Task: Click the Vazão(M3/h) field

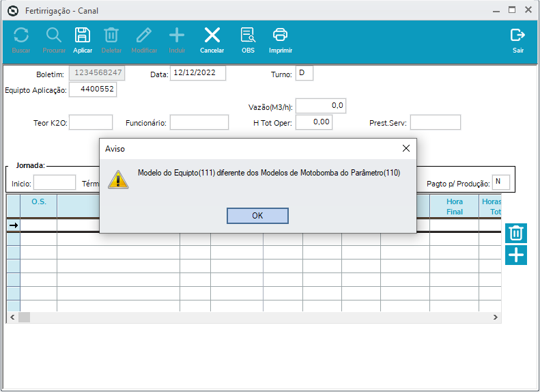Action: pos(321,106)
